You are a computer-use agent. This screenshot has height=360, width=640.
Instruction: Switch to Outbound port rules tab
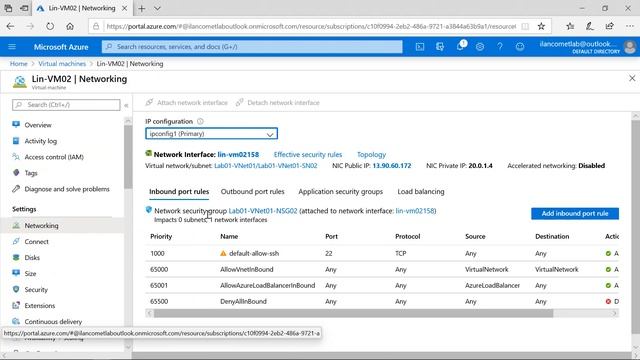252,191
